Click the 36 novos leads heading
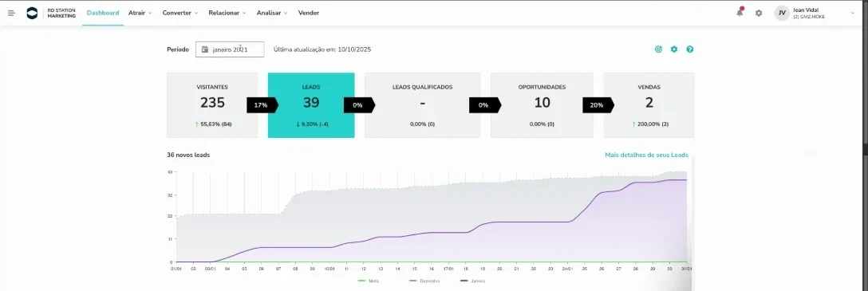The width and height of the screenshot is (868, 291). click(x=188, y=155)
